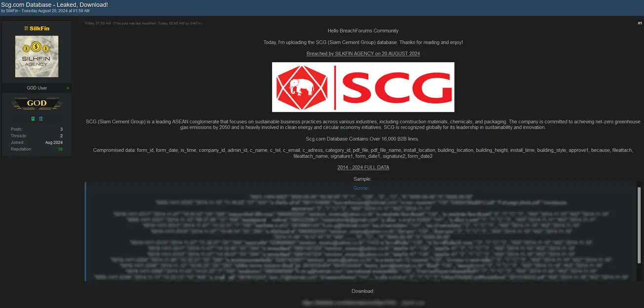Click the Posts count value in profile
Viewport: 644px width, 308px height.
point(61,129)
